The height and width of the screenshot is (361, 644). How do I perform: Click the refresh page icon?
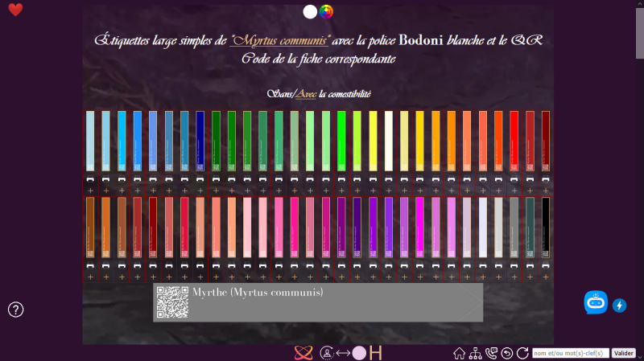point(522,353)
